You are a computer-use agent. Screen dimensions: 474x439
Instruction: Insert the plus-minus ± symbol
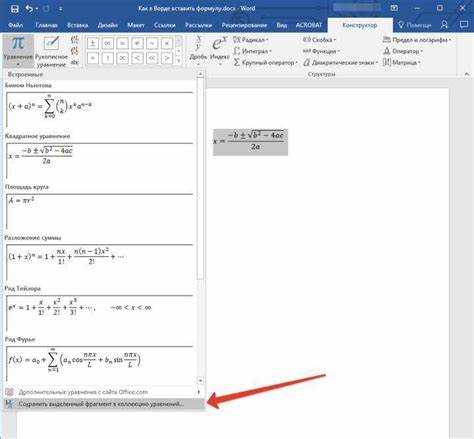pos(93,43)
